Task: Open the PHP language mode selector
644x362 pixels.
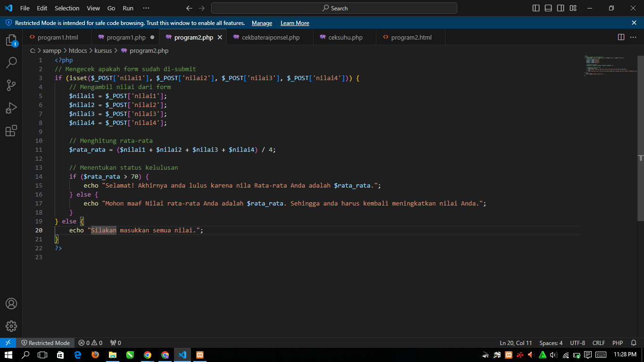Action: tap(617, 343)
